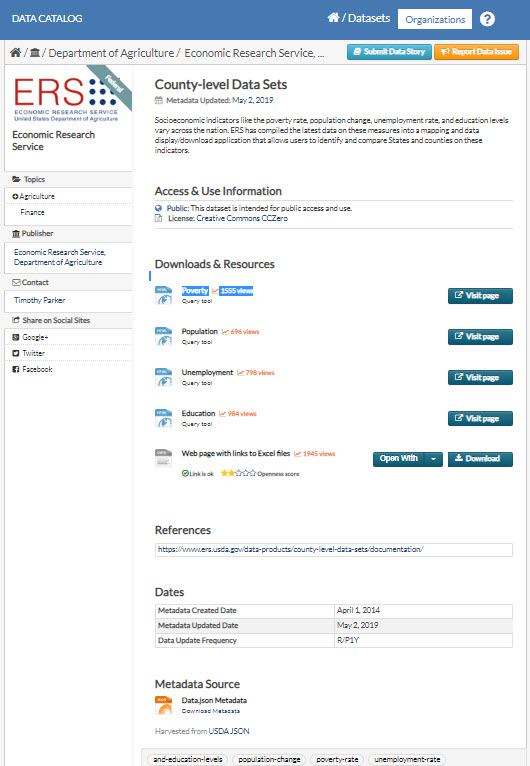This screenshot has width=530, height=766.
Task: Open Web page with links to Excel files
Action: pos(235,454)
